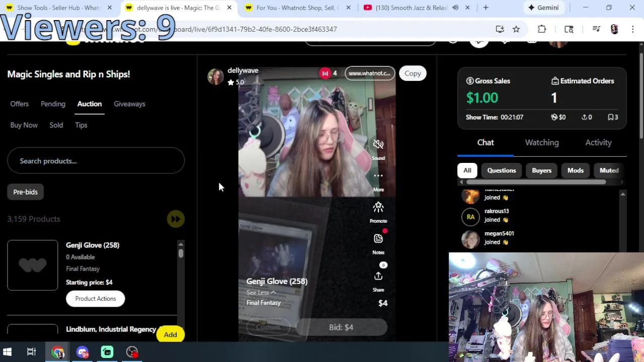Filter chat by Mods
The height and width of the screenshot is (362, 644).
point(576,170)
